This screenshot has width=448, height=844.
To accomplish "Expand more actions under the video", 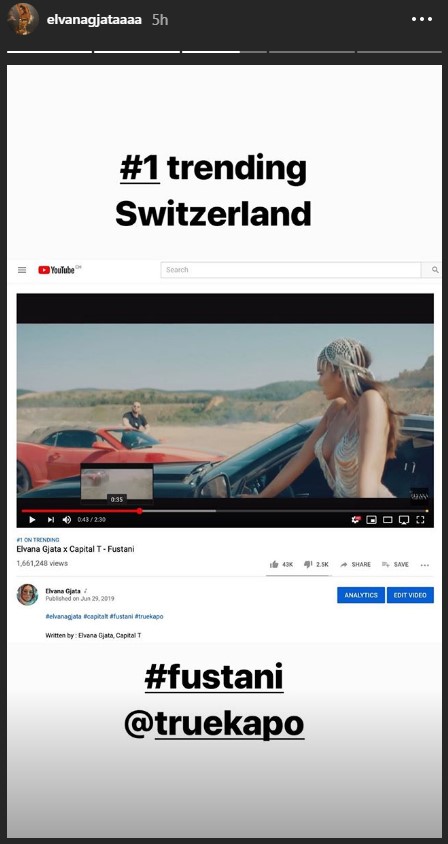I will [x=425, y=565].
